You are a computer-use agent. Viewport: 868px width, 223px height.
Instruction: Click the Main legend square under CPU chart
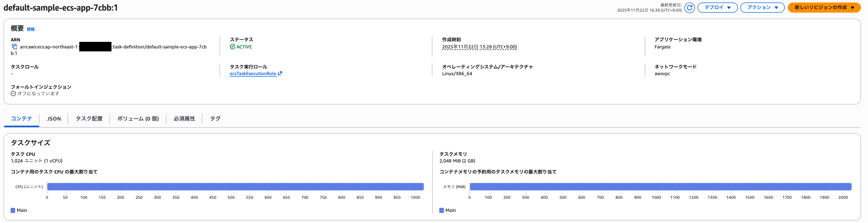click(x=13, y=210)
